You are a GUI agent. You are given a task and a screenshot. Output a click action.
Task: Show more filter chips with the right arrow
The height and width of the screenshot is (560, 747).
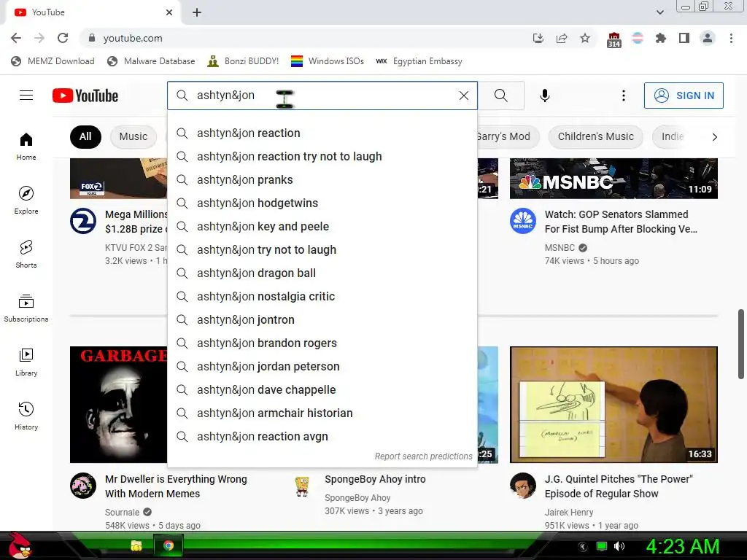coord(714,137)
